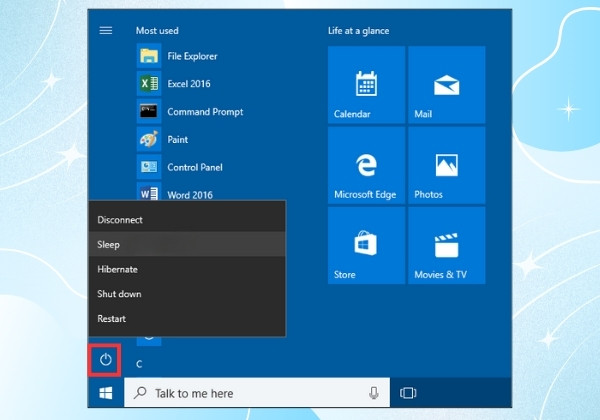Launch Paint icon
The width and height of the screenshot is (600, 420).
[149, 139]
